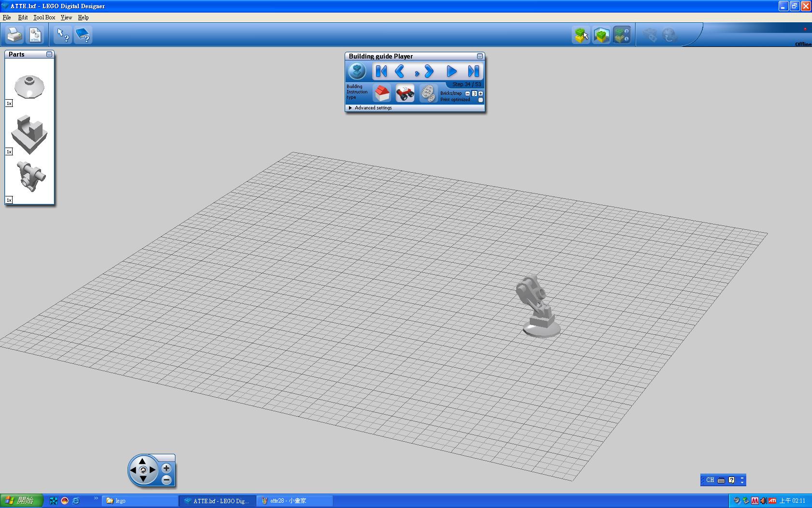Open language bar help icon
Viewport: 812px width, 508px height.
tap(731, 480)
